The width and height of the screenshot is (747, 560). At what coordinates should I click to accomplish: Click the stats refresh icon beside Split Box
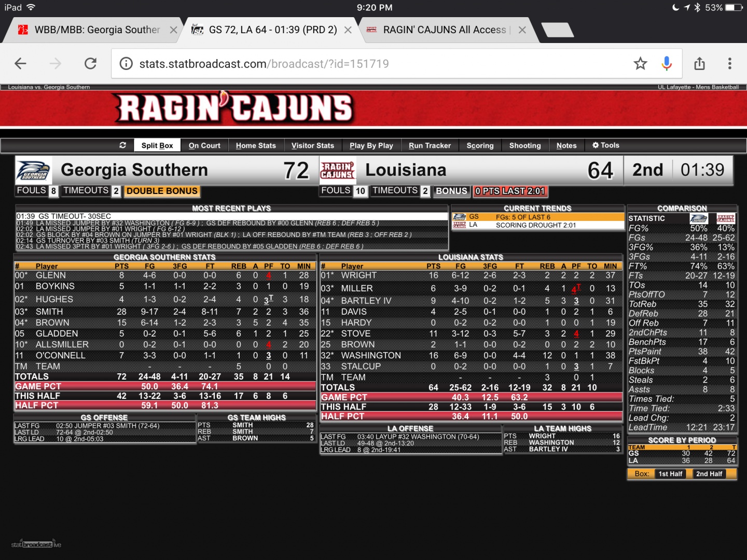[x=123, y=145]
